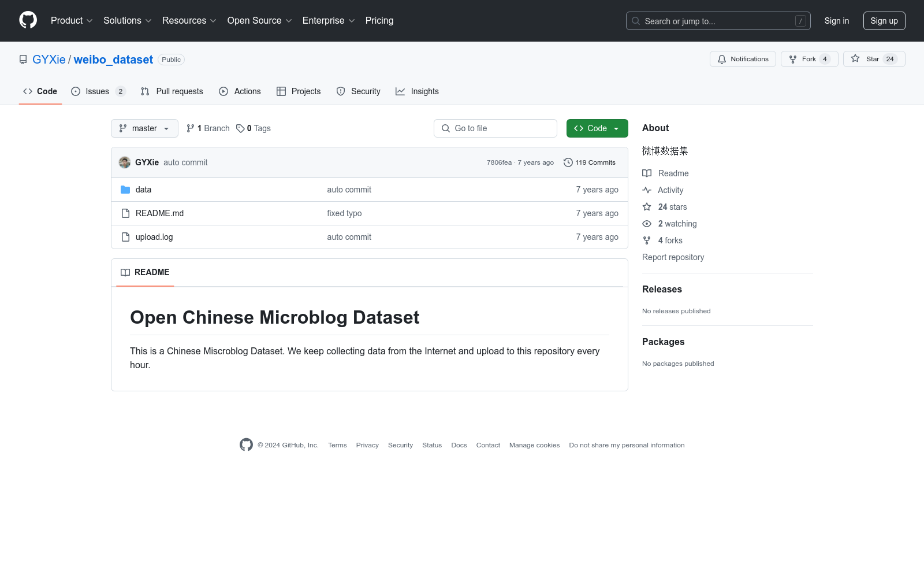Image resolution: width=924 pixels, height=578 pixels.
Task: Switch to the Security tab
Action: coord(359,91)
